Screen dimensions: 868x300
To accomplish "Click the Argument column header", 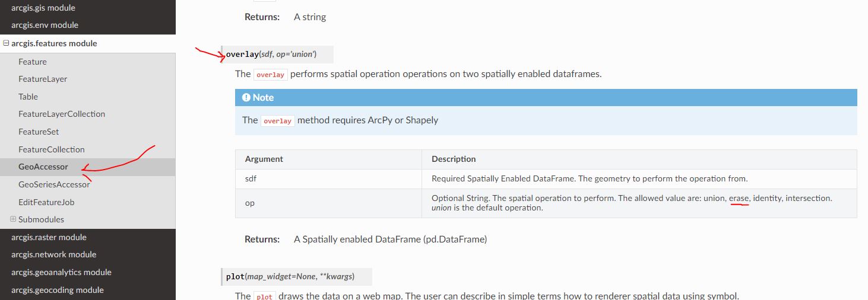I will (264, 159).
